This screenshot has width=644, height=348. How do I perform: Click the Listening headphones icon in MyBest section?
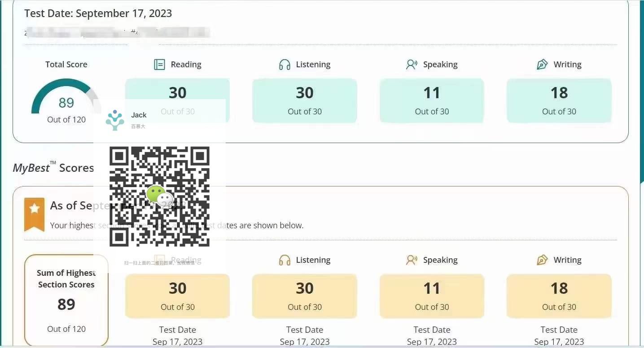285,260
